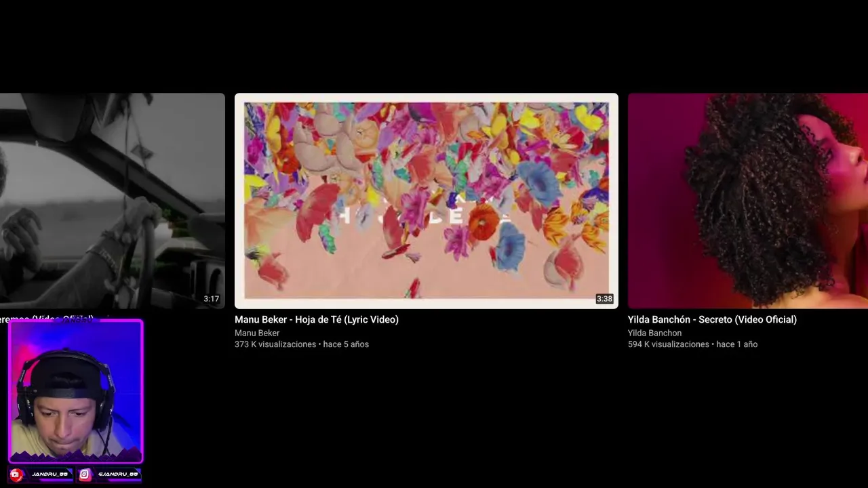Click the YouTube icon in the streamer overlay
This screenshot has height=488, width=868.
(16, 474)
